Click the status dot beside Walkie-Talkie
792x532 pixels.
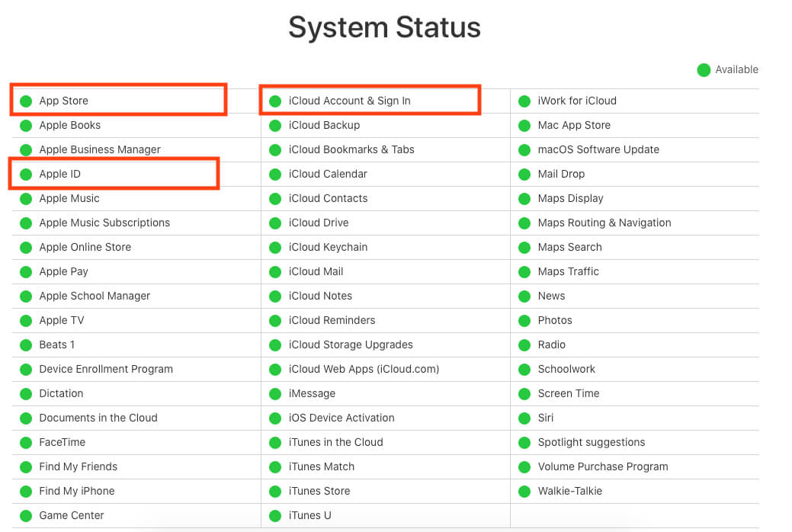point(524,491)
